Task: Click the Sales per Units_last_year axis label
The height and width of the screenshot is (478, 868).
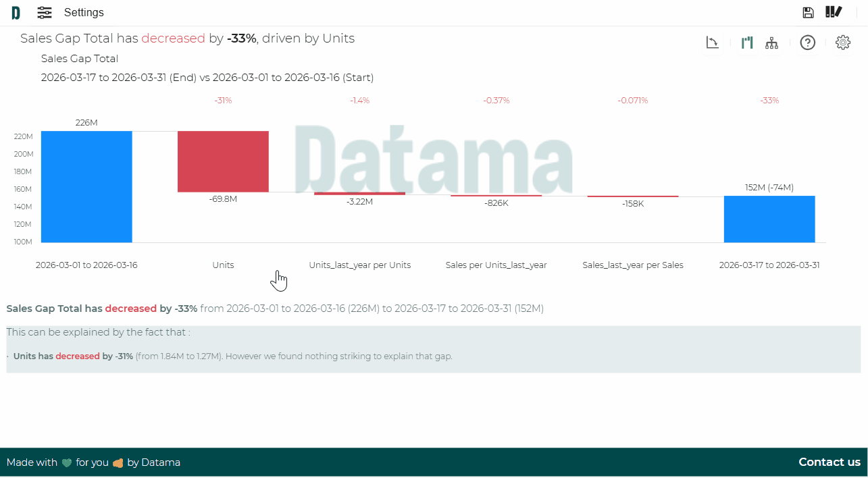Action: pos(496,265)
